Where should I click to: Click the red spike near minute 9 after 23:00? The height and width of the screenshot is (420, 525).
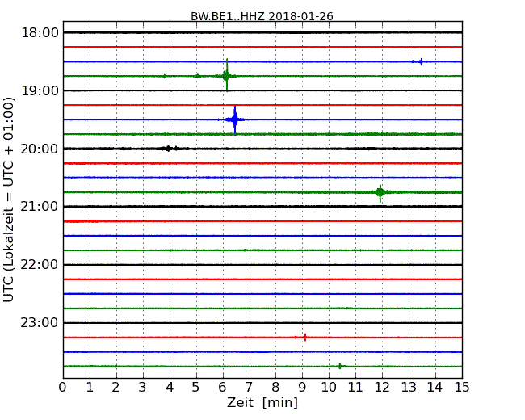click(x=305, y=338)
